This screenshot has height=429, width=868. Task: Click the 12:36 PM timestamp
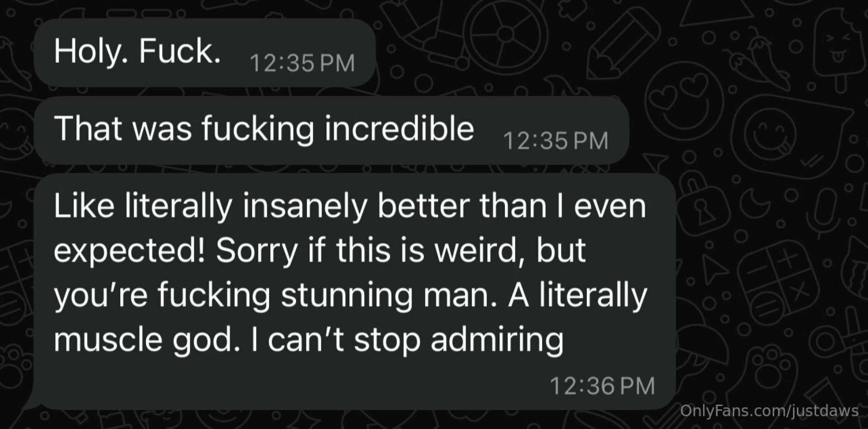click(x=602, y=386)
